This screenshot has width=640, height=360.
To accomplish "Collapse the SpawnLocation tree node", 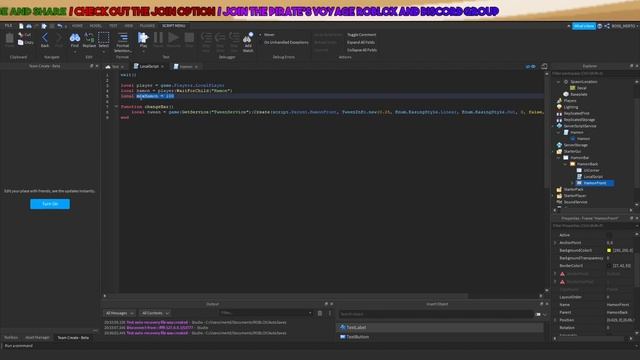I will pyautogui.click(x=559, y=82).
